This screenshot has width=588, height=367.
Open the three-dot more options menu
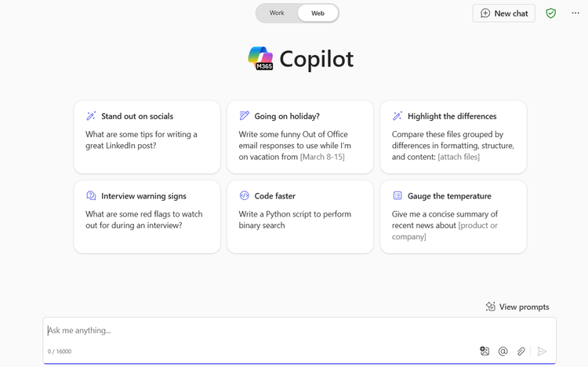pyautogui.click(x=575, y=13)
